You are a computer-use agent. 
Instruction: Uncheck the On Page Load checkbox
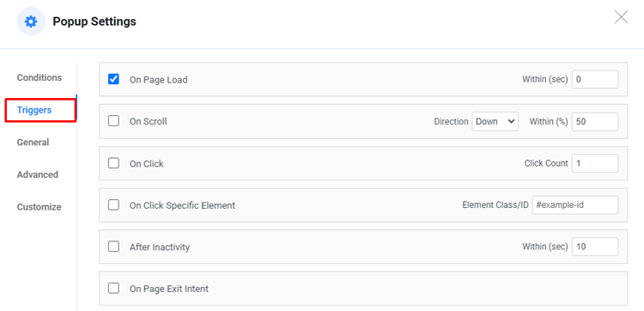113,79
